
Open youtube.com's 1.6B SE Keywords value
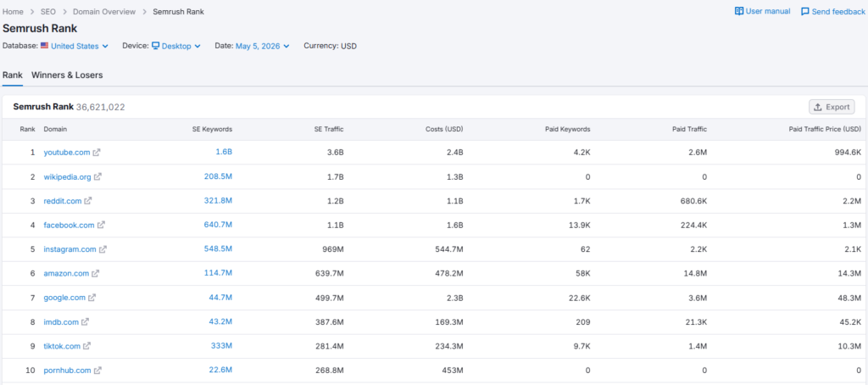(x=224, y=152)
